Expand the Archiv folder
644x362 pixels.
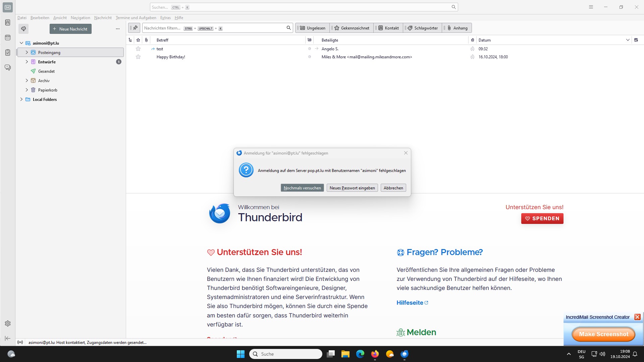click(27, 81)
